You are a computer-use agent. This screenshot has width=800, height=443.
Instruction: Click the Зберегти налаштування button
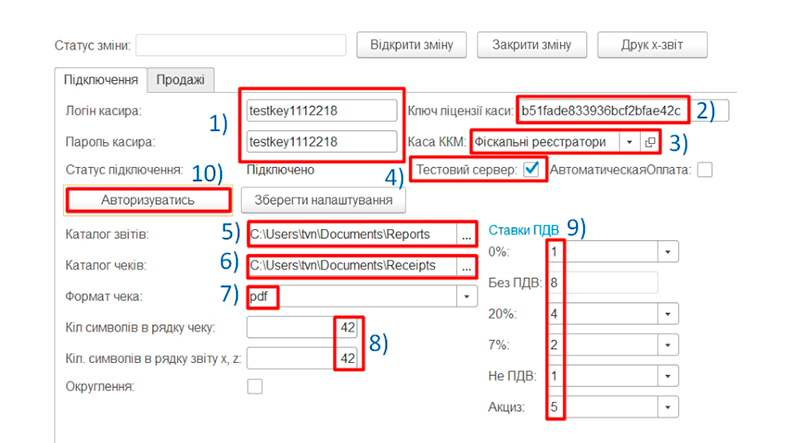pyautogui.click(x=321, y=200)
